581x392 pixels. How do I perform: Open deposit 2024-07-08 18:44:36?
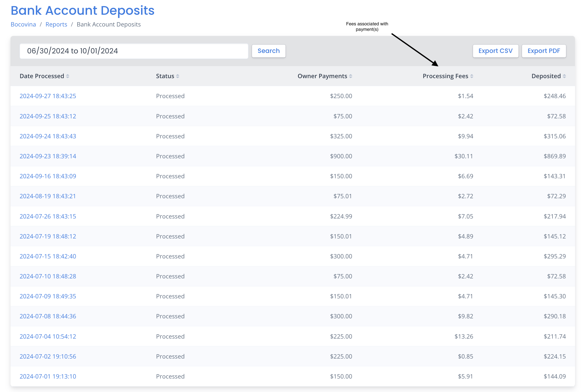point(48,316)
